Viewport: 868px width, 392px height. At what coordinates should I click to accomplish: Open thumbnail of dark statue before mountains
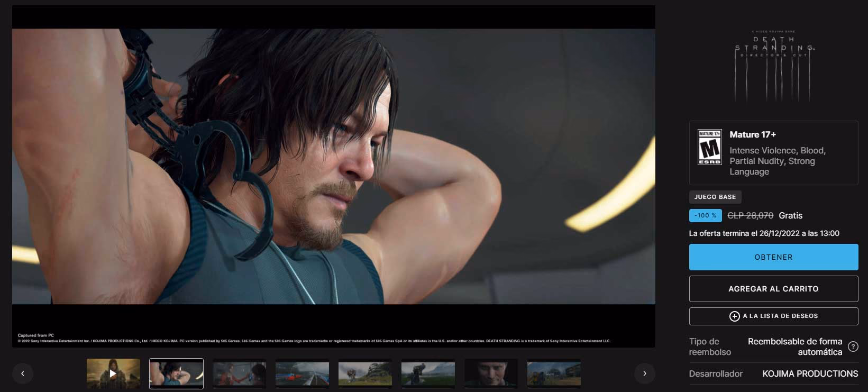428,373
